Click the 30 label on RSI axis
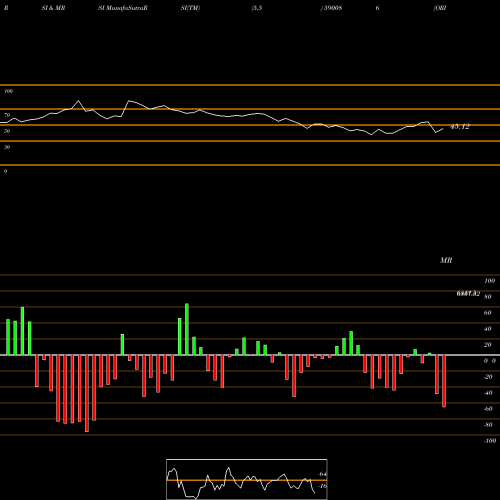This screenshot has height=500, width=500. point(7,147)
